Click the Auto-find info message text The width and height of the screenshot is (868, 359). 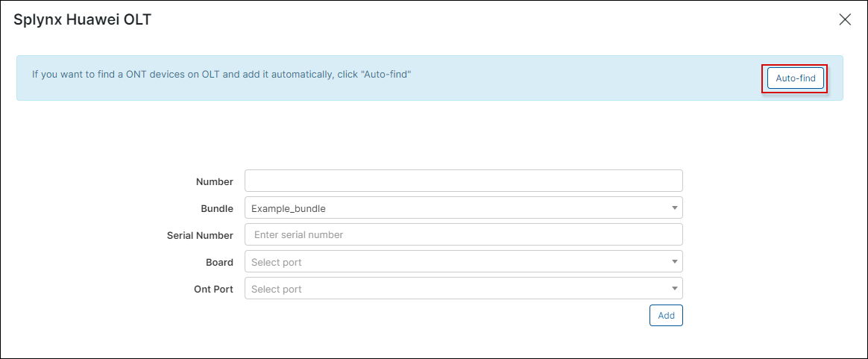pos(221,74)
